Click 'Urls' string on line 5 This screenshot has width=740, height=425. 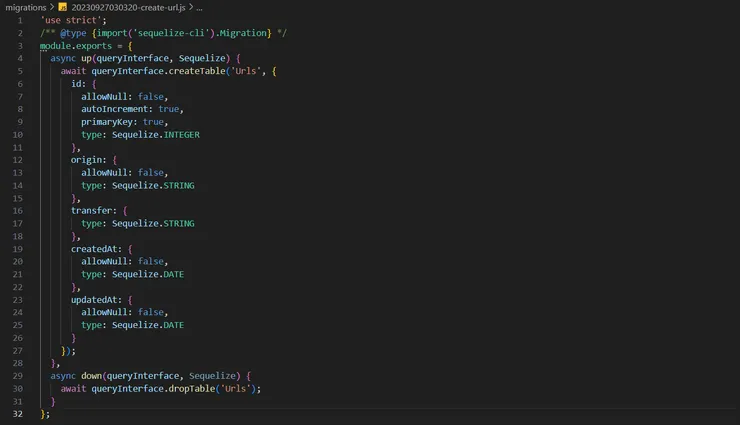tap(246, 71)
